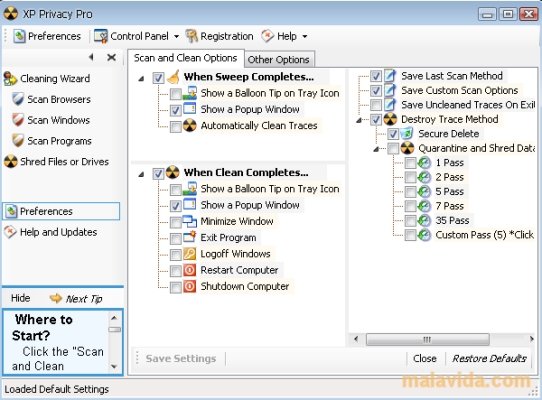Screen dimensions: 542x400
Task: Click the Control Panel toolbar icon
Action: tap(101, 36)
